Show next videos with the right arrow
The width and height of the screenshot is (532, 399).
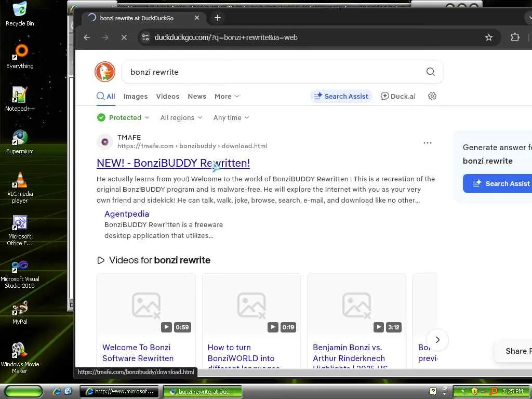(437, 340)
